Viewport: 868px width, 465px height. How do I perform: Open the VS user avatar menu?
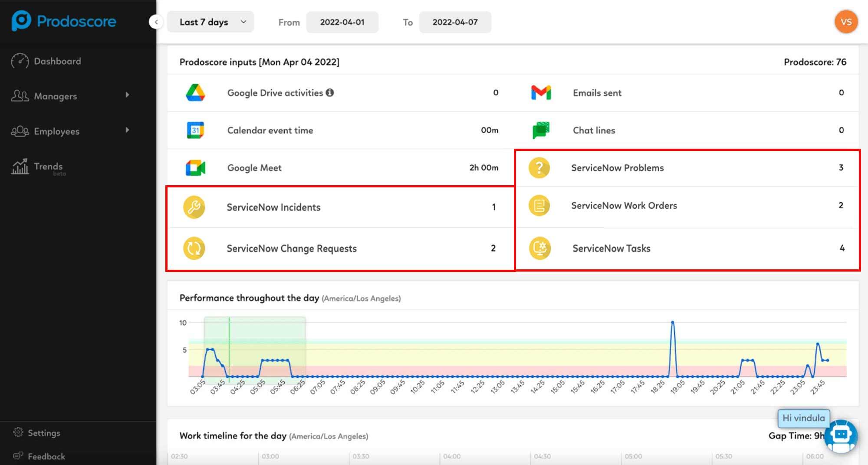(x=846, y=22)
